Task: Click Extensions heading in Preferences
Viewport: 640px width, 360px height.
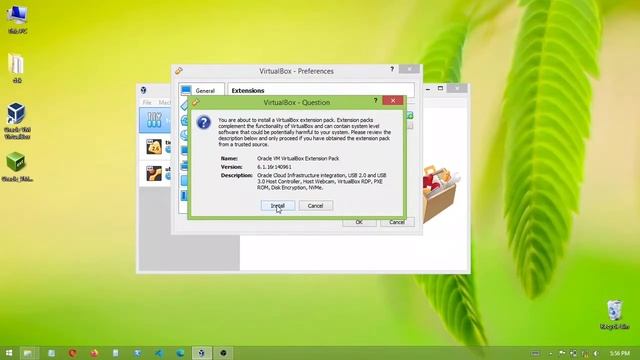Action: click(248, 91)
